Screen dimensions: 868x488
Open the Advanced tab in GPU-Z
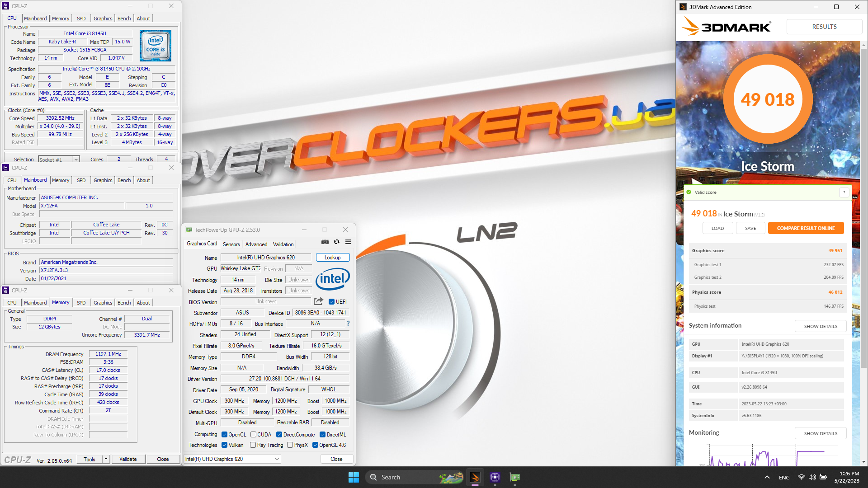(x=256, y=244)
